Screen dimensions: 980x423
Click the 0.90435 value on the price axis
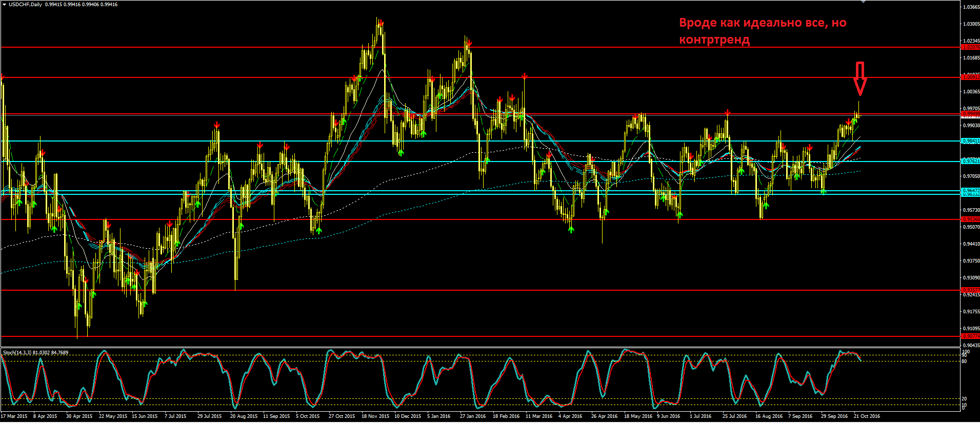coord(971,346)
